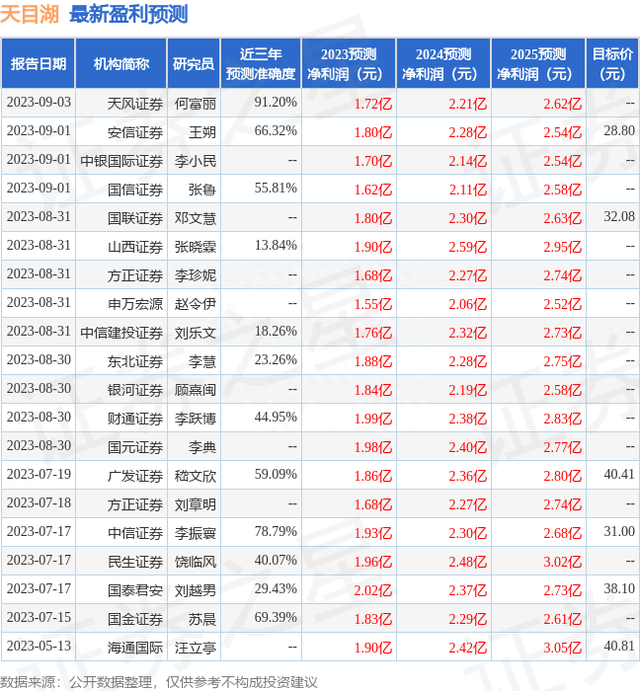
Task: Click the 3.02亿 2025 forecast value
Action: (562, 562)
